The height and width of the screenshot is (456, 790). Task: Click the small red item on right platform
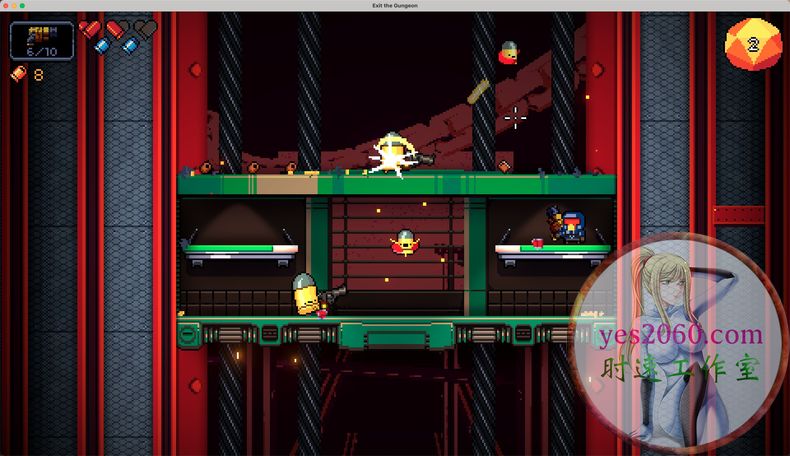click(x=537, y=242)
